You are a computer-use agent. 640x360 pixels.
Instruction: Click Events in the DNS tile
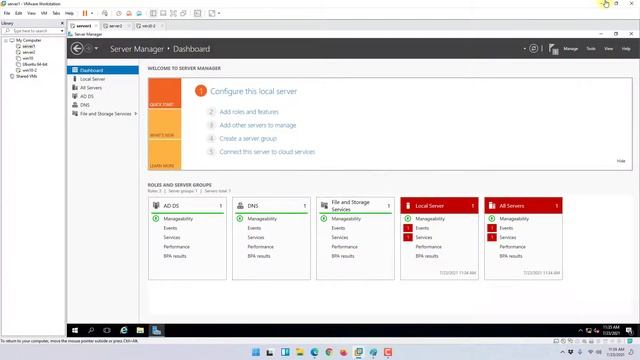click(254, 228)
